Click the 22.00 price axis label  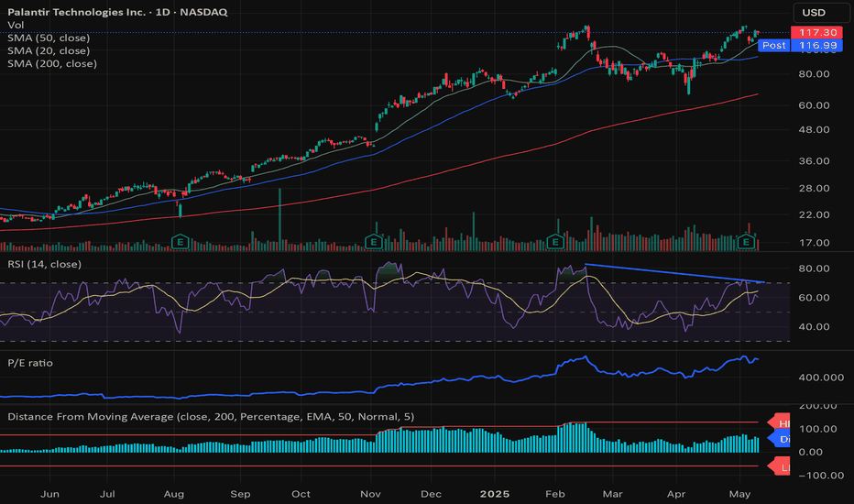[814, 214]
